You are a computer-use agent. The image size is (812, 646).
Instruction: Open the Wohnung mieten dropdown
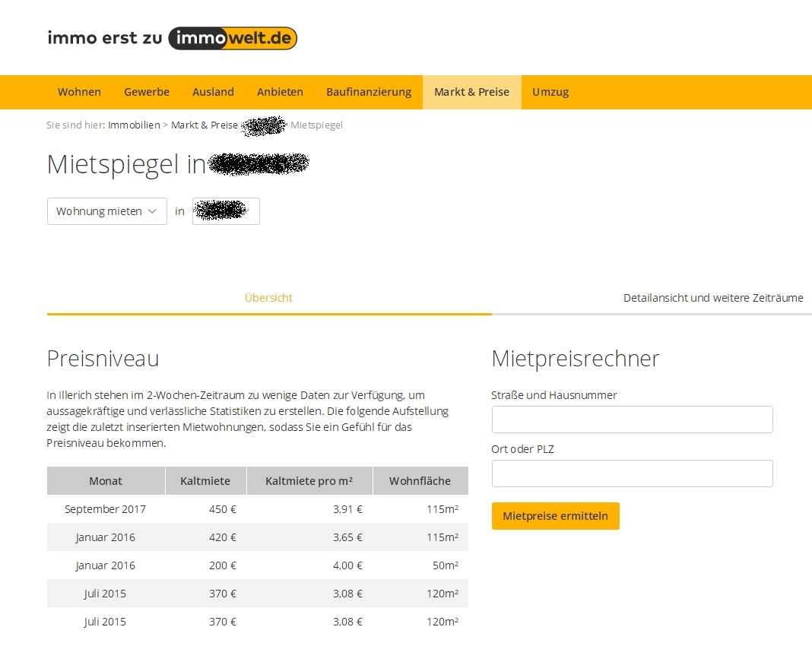click(106, 211)
